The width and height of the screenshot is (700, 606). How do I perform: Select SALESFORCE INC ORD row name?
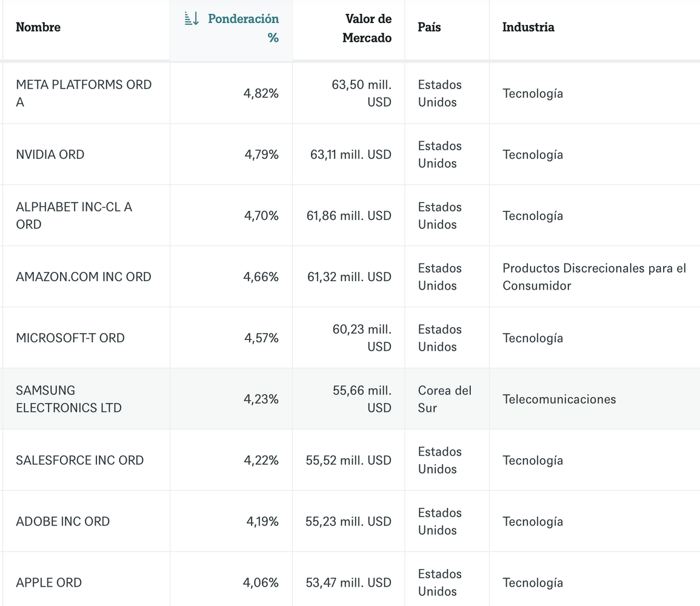80,461
